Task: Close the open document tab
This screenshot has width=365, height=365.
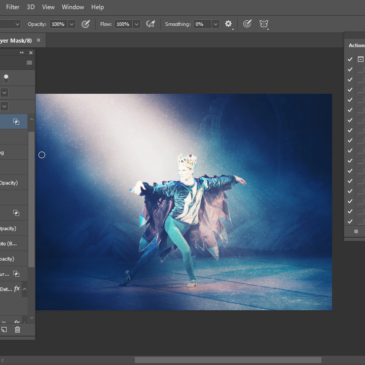Action: [x=38, y=40]
